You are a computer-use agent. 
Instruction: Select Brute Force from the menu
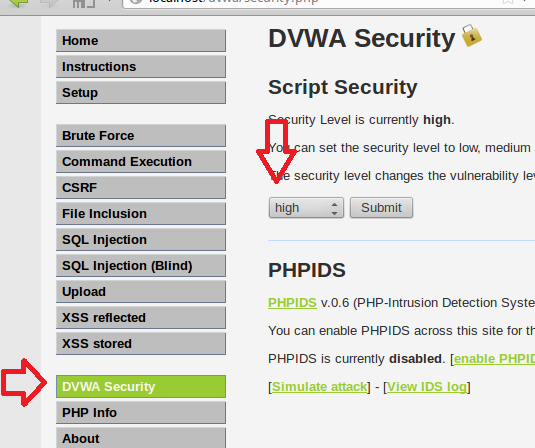point(141,135)
